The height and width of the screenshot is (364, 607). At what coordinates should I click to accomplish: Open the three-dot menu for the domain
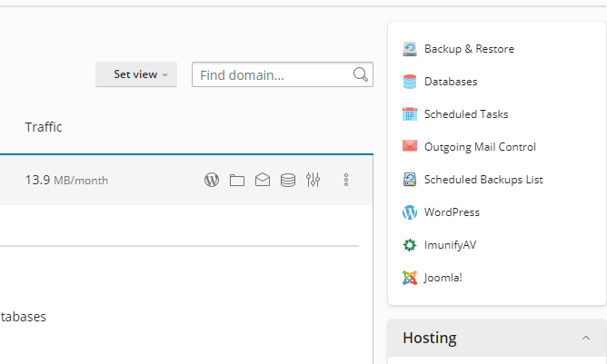(346, 180)
